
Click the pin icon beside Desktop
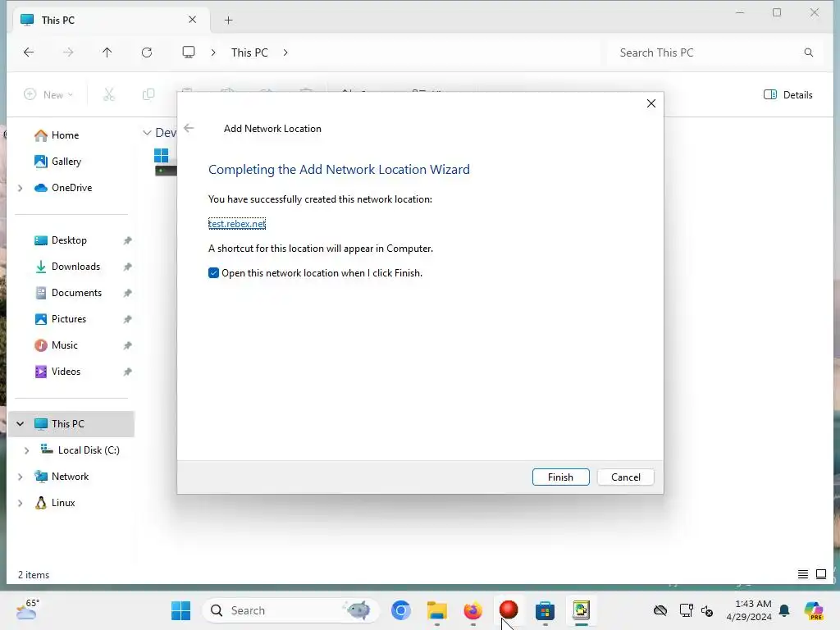(127, 240)
